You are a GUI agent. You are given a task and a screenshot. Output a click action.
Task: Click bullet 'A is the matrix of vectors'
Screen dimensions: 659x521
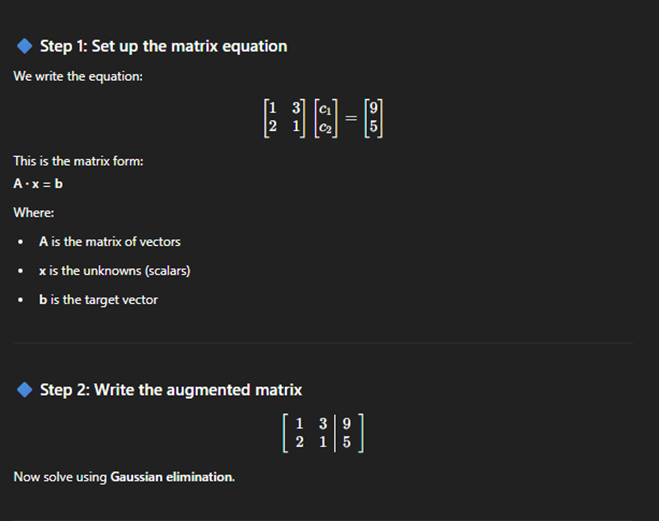tap(110, 242)
